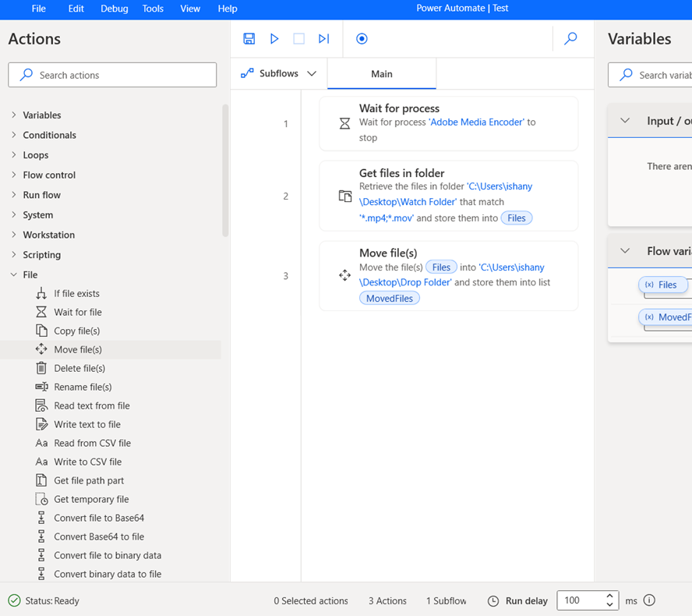Click the move arrows icon in step 3
Screen dimensions: 692x616
point(344,275)
